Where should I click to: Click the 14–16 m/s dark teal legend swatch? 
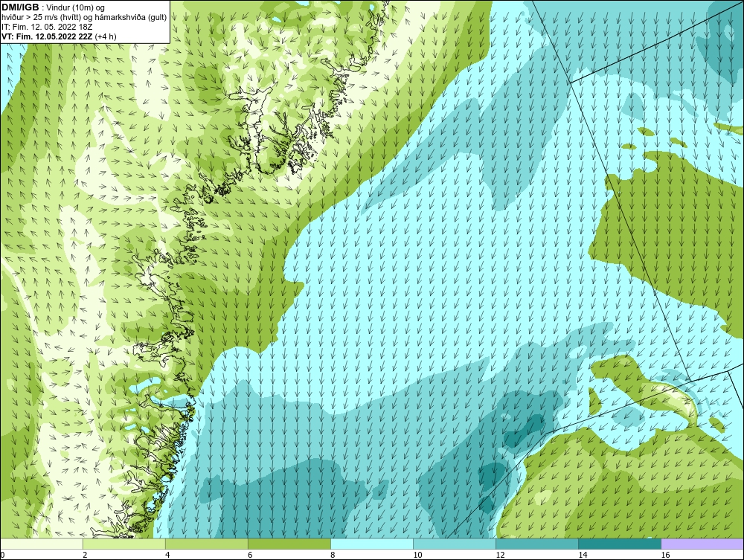620,544
